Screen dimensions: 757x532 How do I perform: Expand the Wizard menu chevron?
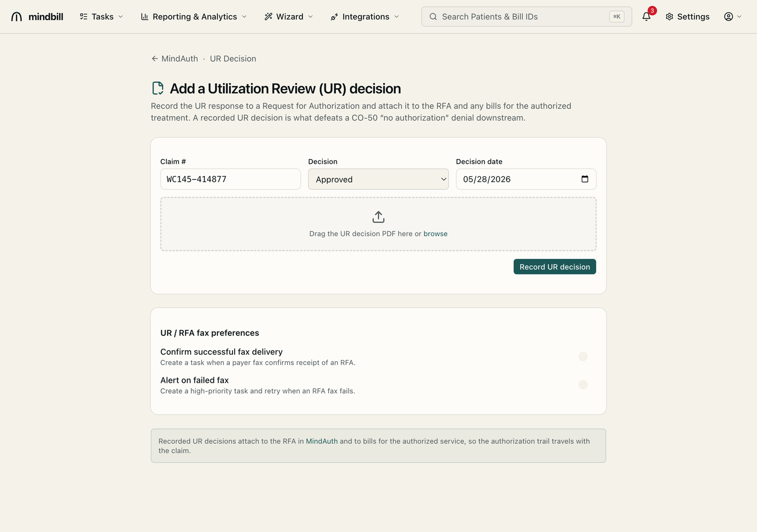click(310, 17)
